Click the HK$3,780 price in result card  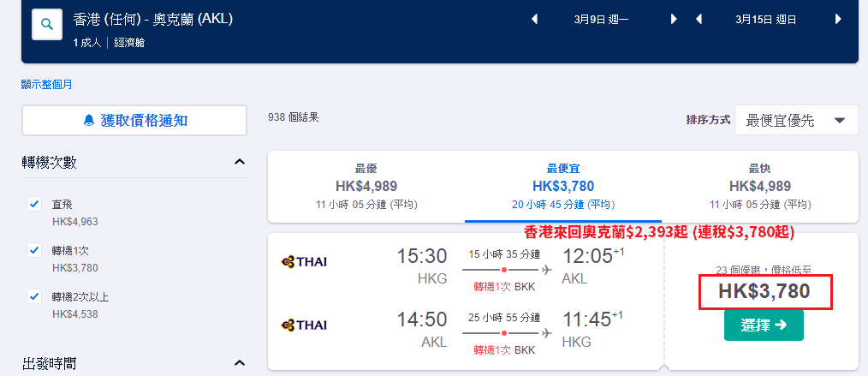tap(764, 291)
